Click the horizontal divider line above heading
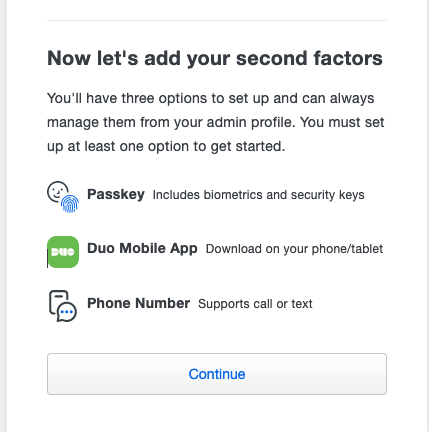 point(217,20)
